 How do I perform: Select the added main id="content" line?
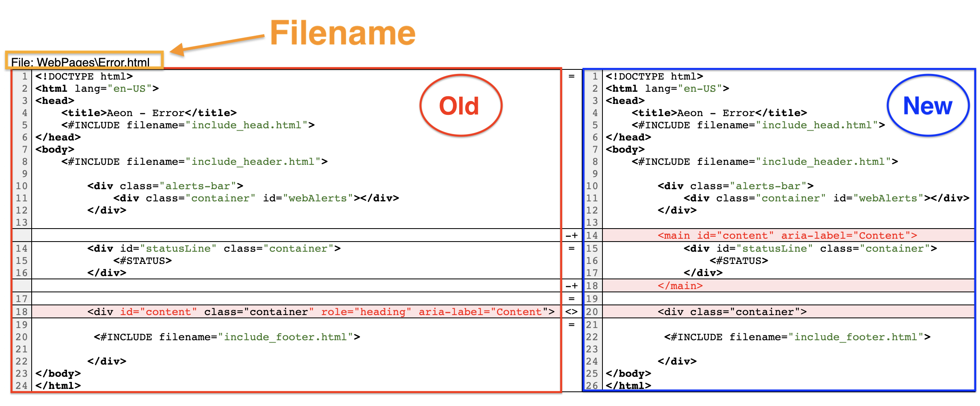[787, 235]
